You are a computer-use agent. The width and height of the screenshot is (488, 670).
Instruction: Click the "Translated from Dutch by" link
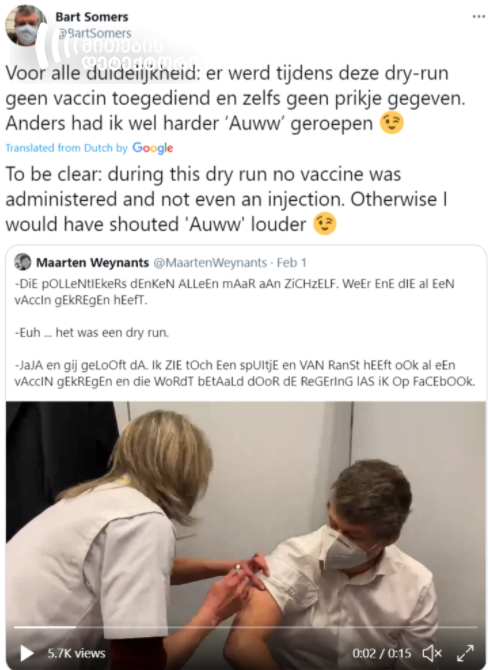(66, 148)
